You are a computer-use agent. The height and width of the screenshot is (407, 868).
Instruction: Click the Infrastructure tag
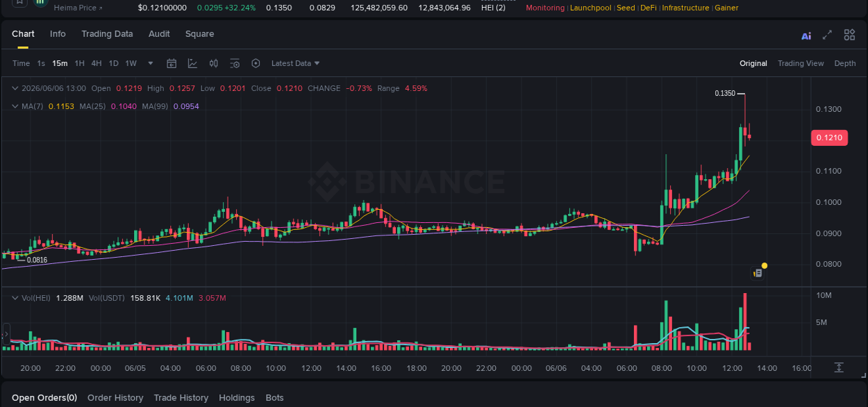coord(685,8)
